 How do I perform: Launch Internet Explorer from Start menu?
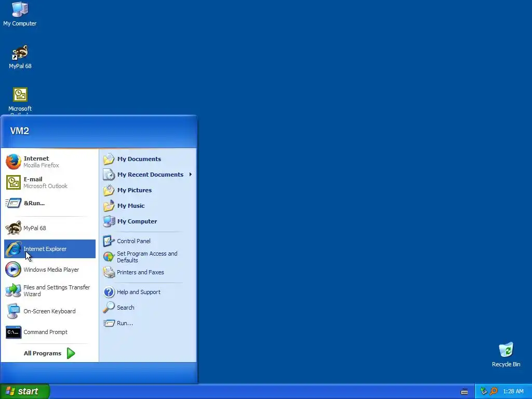50,249
